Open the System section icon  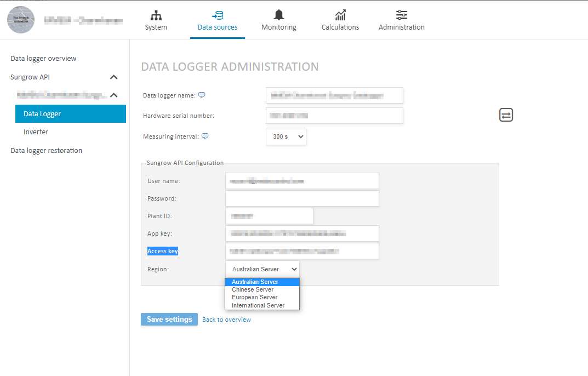pyautogui.click(x=156, y=16)
